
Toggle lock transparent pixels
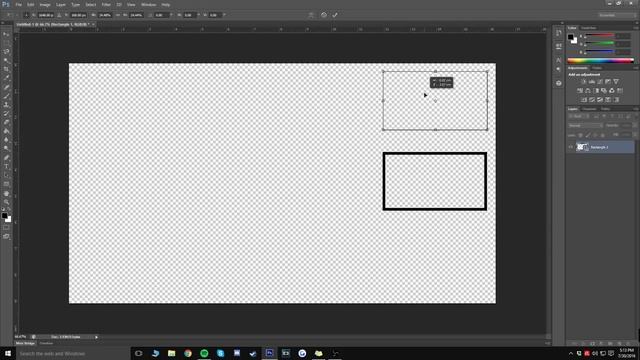[580, 135]
